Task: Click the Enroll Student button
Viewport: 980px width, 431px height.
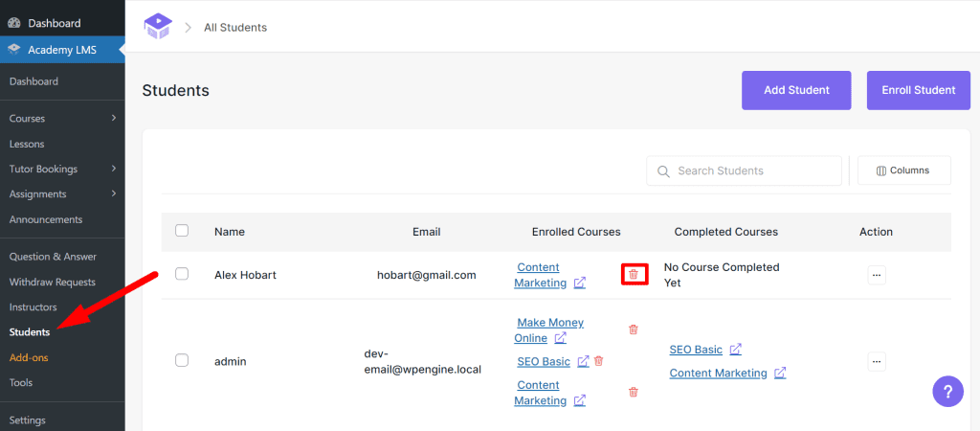Action: pos(920,90)
